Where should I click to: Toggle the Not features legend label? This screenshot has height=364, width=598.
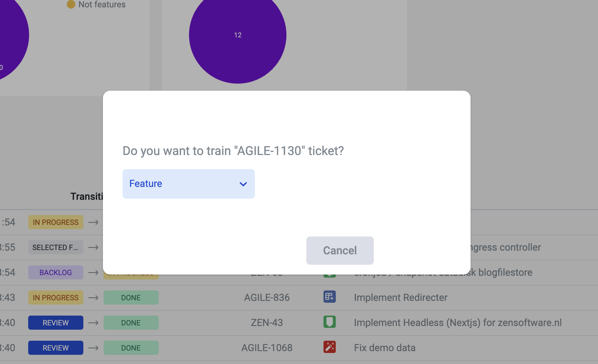point(102,4)
